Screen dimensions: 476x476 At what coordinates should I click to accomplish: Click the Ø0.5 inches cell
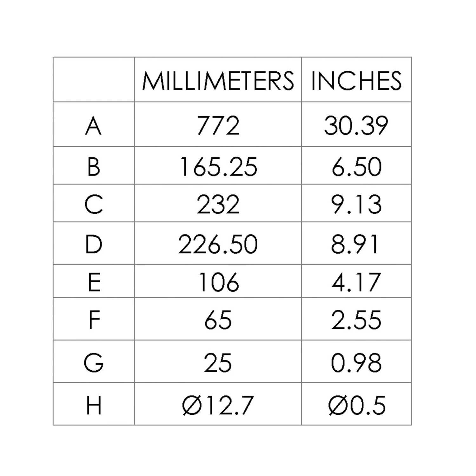[x=356, y=405]
